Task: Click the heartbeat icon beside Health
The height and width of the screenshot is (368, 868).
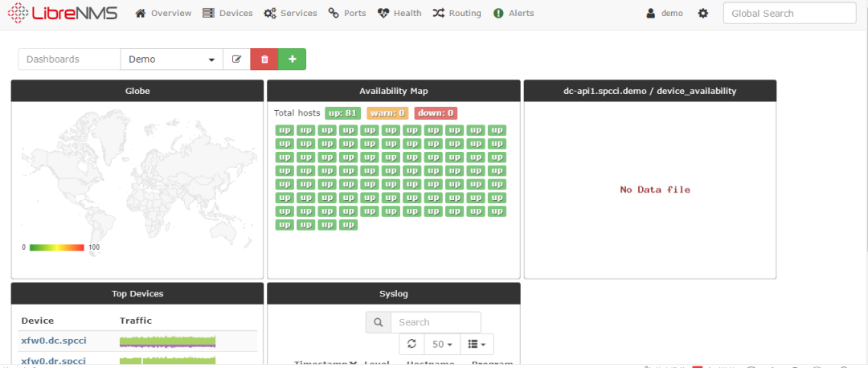Action: coord(383,13)
